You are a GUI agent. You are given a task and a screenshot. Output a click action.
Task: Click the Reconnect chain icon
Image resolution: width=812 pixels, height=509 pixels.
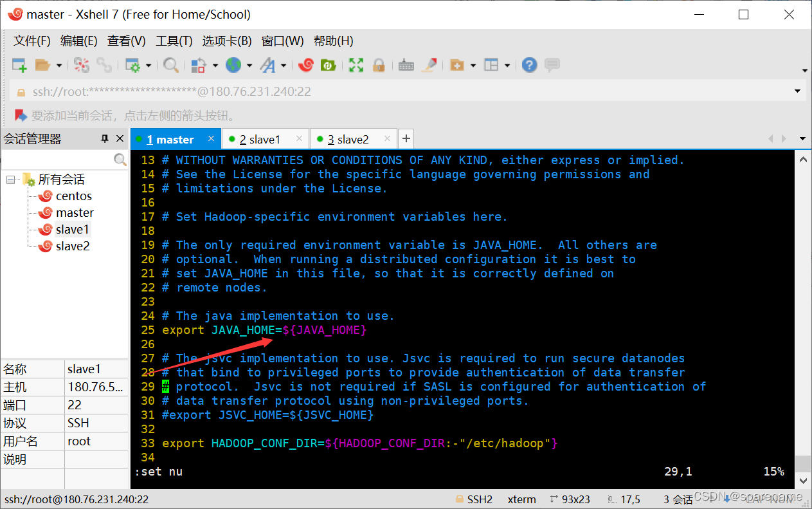click(104, 65)
